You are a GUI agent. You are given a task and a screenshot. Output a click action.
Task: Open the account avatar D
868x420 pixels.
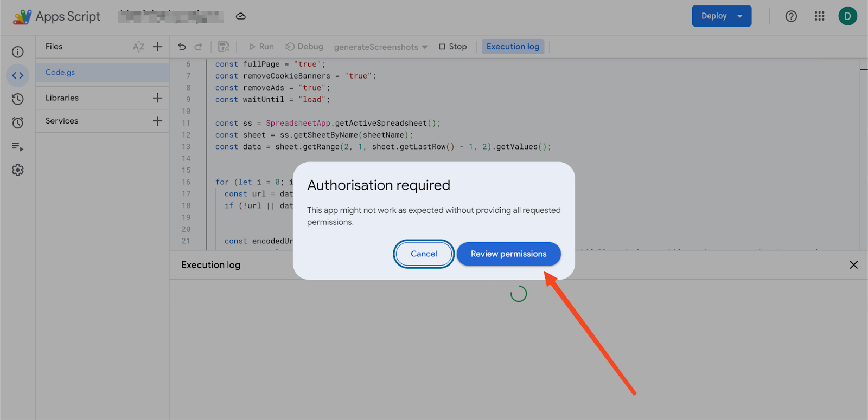pyautogui.click(x=847, y=16)
